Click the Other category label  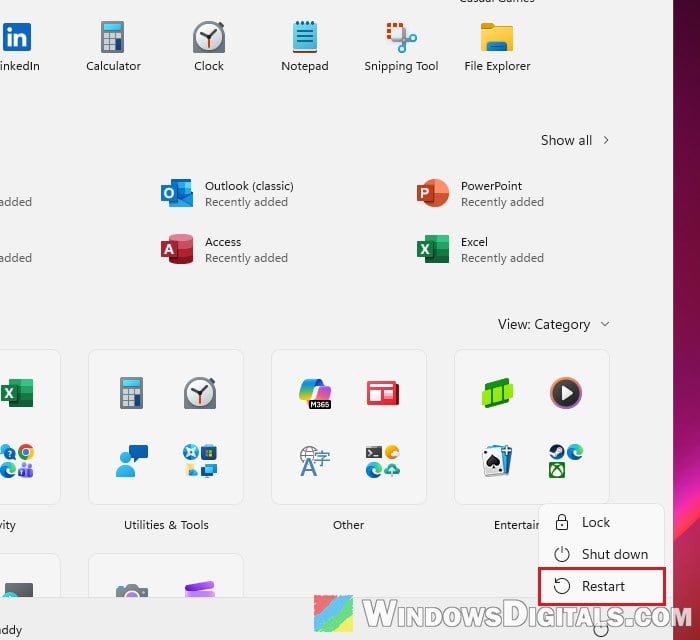(348, 525)
